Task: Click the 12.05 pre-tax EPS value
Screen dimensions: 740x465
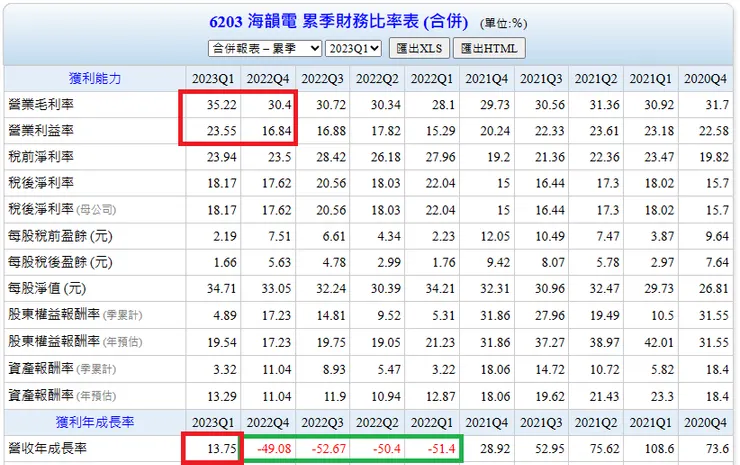Action: point(495,236)
